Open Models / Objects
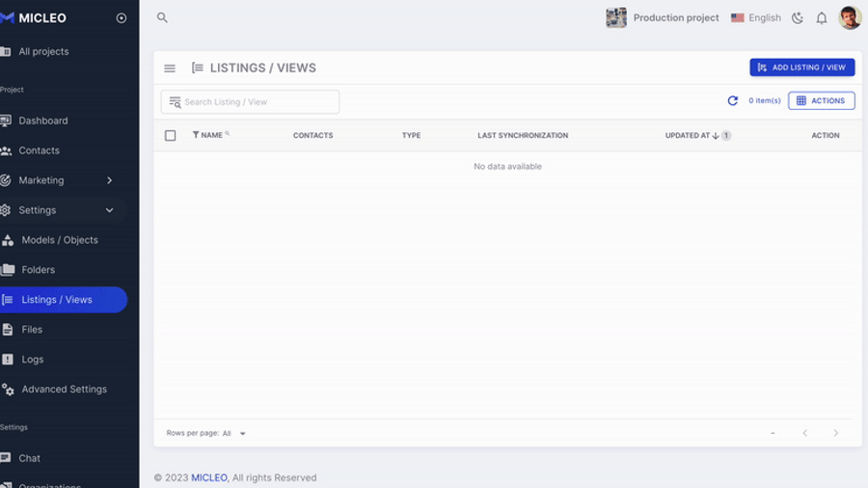Screen dimensions: 868x488 click(x=60, y=240)
